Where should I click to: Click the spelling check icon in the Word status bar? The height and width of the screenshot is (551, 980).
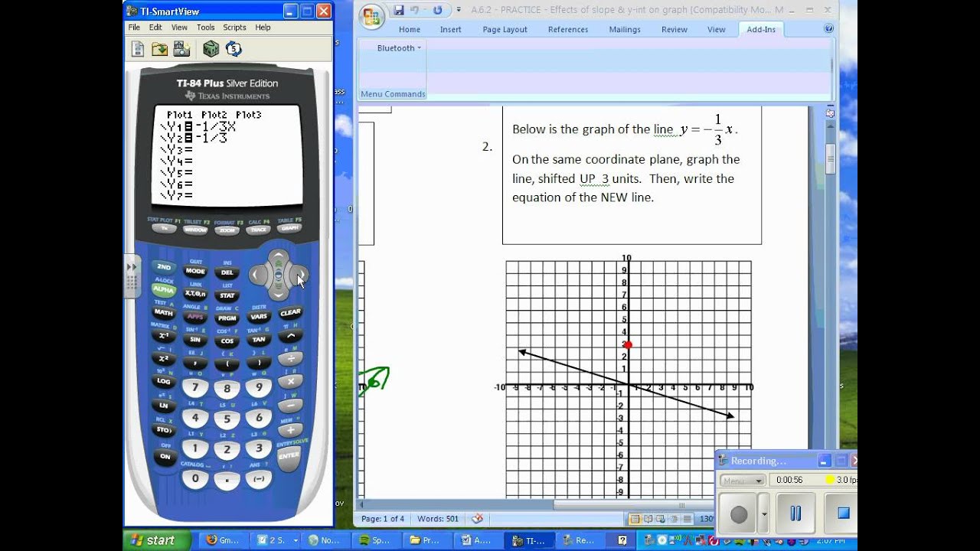pos(477,518)
